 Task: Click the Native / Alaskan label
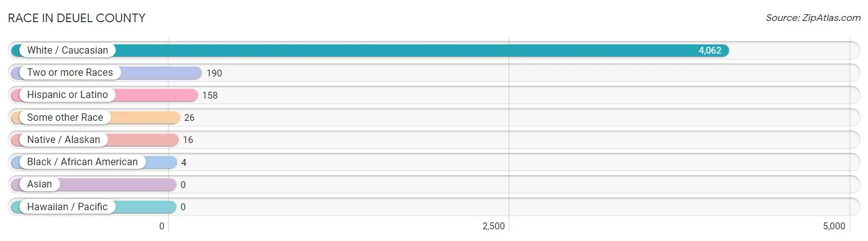[64, 140]
